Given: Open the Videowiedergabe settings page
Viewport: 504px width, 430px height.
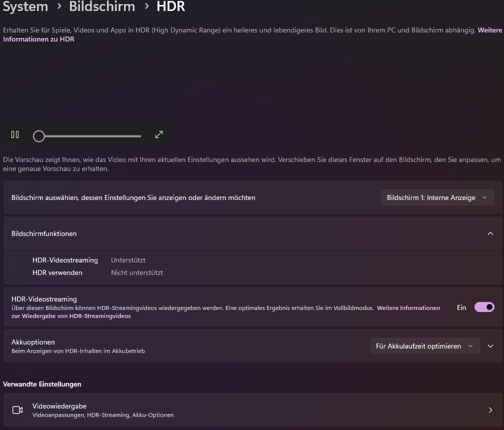Looking at the screenshot, I should 250,409.
